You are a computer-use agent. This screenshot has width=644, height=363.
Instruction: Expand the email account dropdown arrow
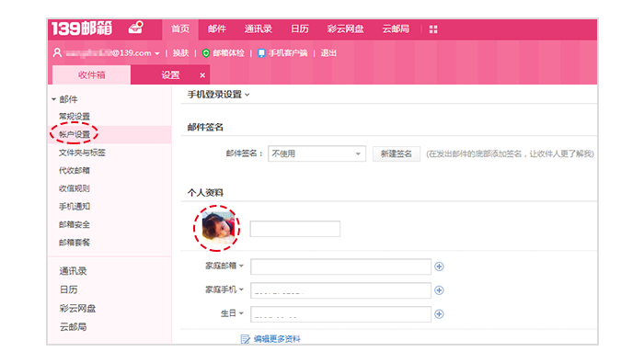(x=157, y=53)
